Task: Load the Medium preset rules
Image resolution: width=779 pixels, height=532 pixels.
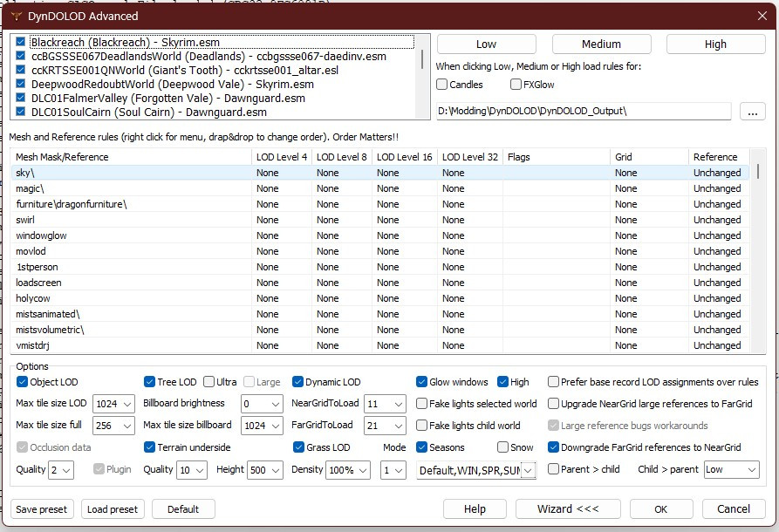Action: pyautogui.click(x=601, y=44)
